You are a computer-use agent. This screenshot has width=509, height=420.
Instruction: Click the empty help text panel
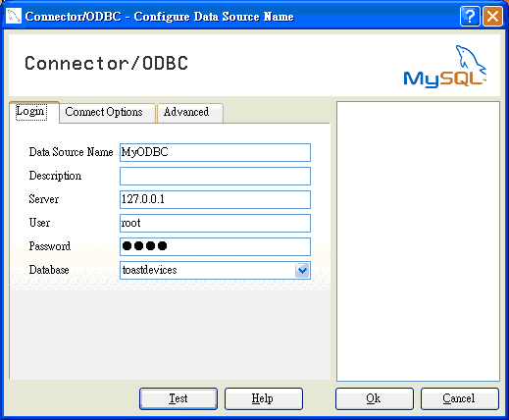point(418,241)
